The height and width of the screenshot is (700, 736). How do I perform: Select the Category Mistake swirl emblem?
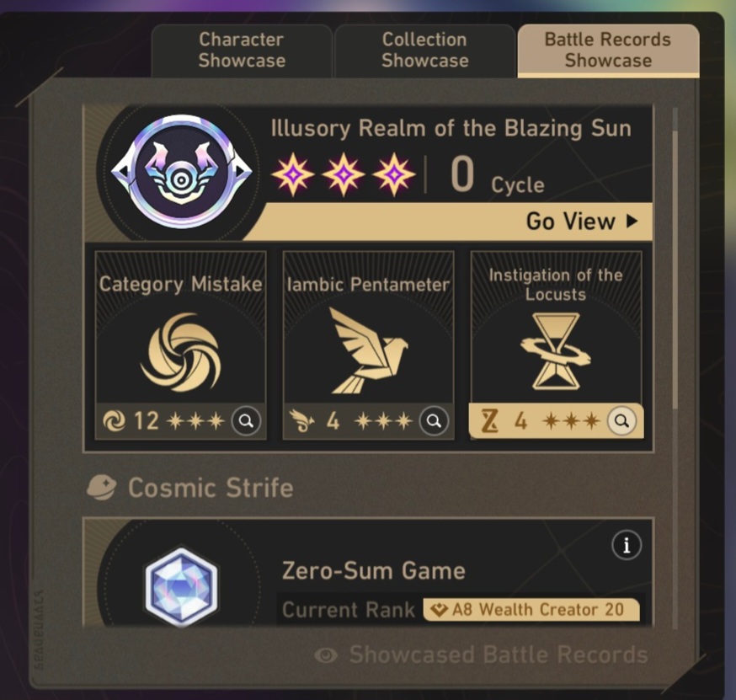[x=181, y=351]
